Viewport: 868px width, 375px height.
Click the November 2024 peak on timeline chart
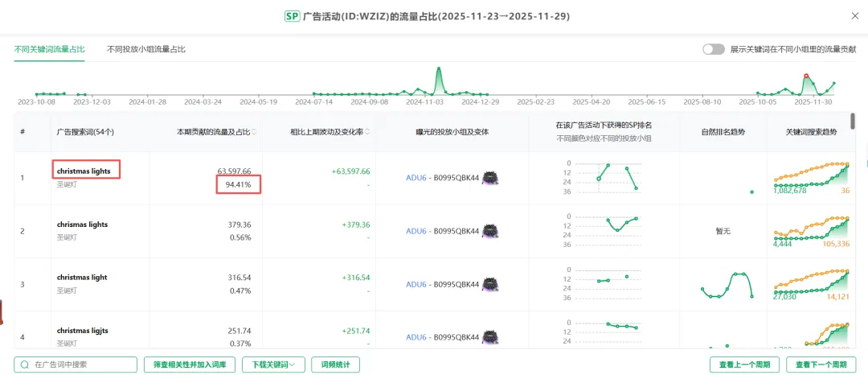tap(439, 70)
